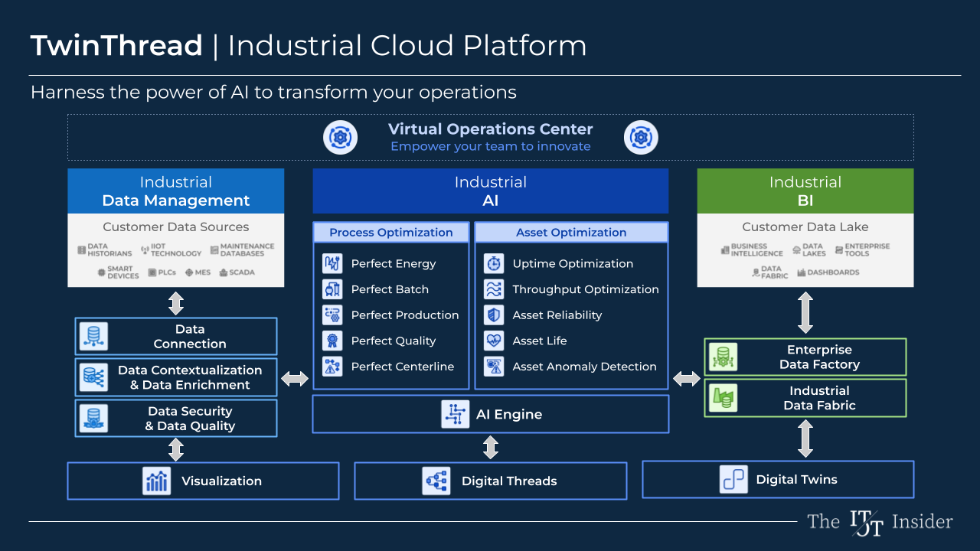Viewport: 980px width, 551px height.
Task: Click the Asset Reliability shield icon
Action: (x=494, y=315)
